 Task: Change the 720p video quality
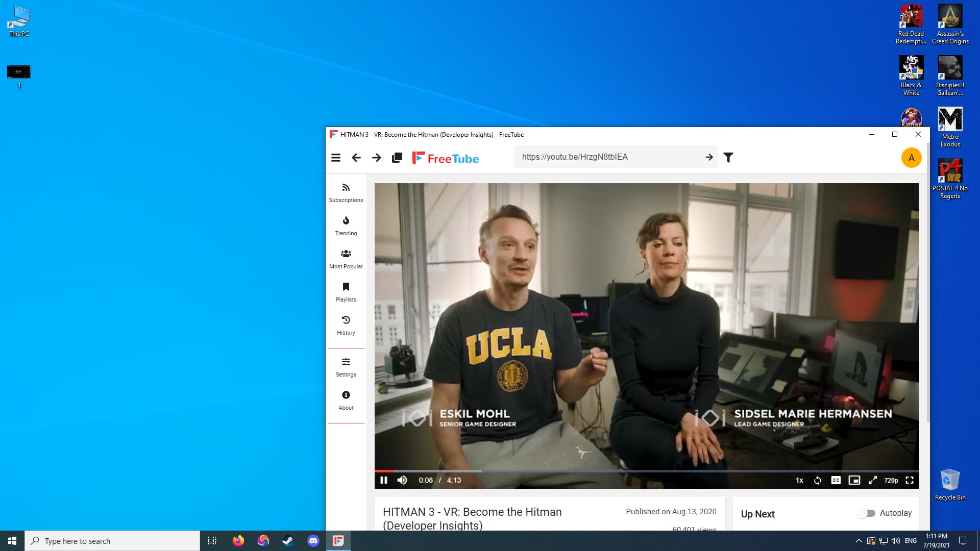click(891, 480)
